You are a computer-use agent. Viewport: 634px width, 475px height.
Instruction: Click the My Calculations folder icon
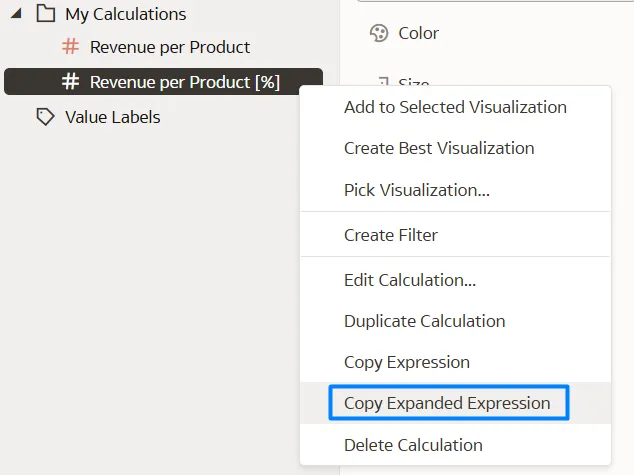pyautogui.click(x=45, y=14)
